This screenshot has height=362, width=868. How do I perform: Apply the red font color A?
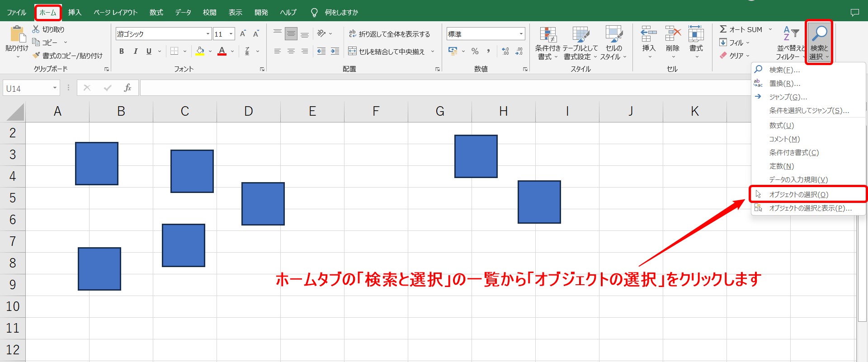(x=222, y=52)
